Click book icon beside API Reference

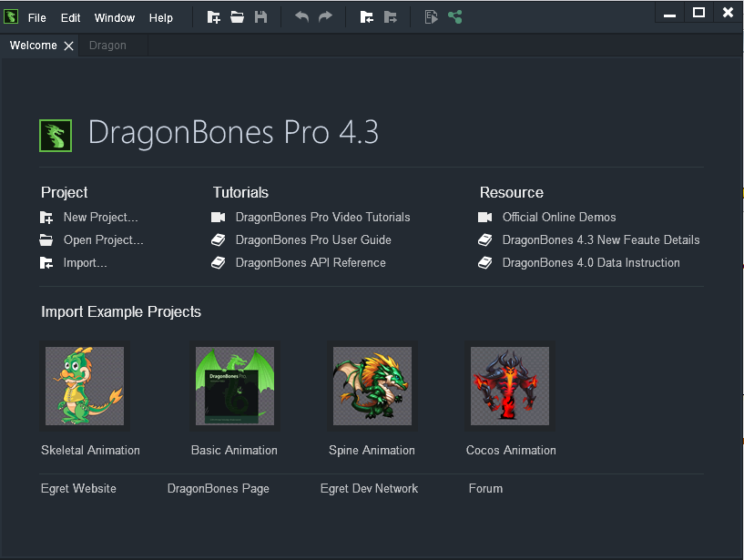point(219,263)
